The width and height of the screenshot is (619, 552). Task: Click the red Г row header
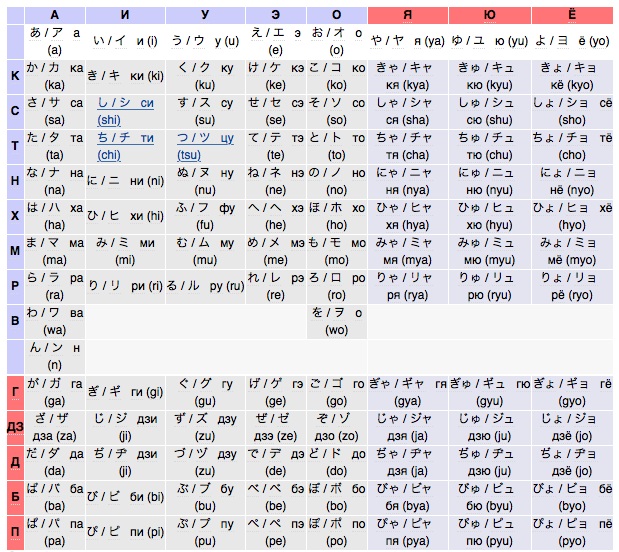tap(15, 392)
